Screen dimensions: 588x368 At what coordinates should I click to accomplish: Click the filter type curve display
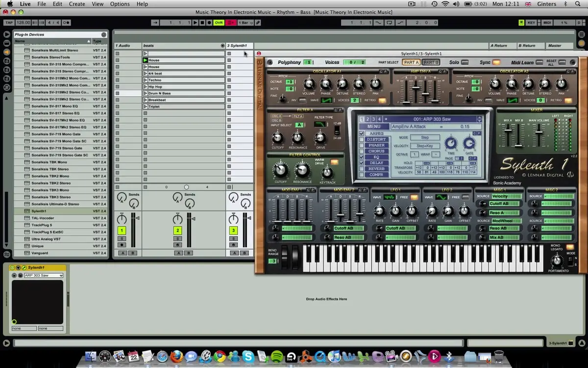click(320, 124)
